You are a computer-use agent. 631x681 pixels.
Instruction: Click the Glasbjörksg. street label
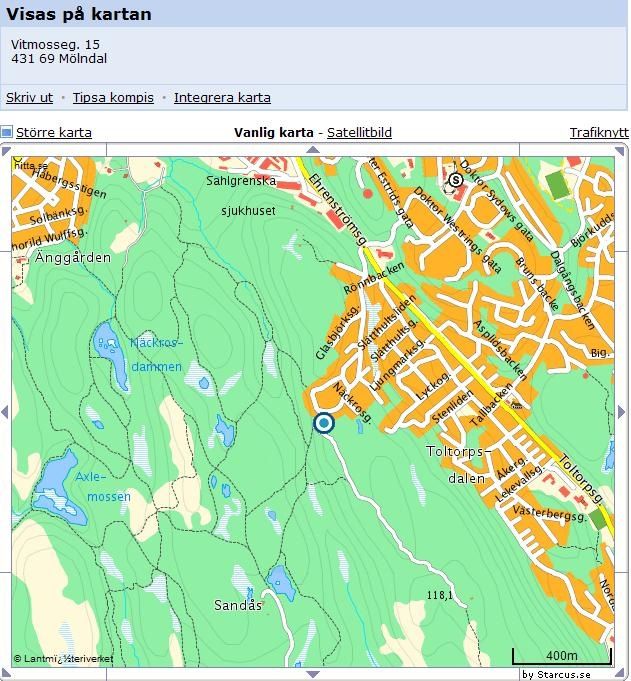pos(337,333)
